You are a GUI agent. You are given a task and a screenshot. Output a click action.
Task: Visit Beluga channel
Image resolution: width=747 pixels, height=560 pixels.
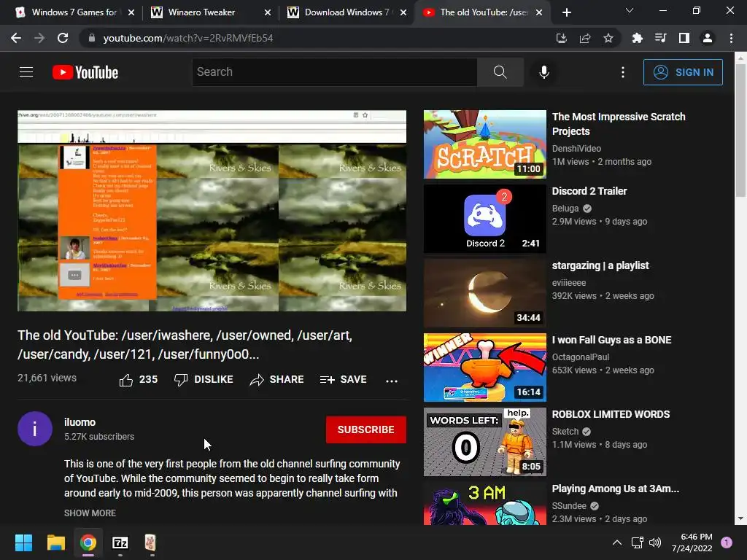click(565, 208)
